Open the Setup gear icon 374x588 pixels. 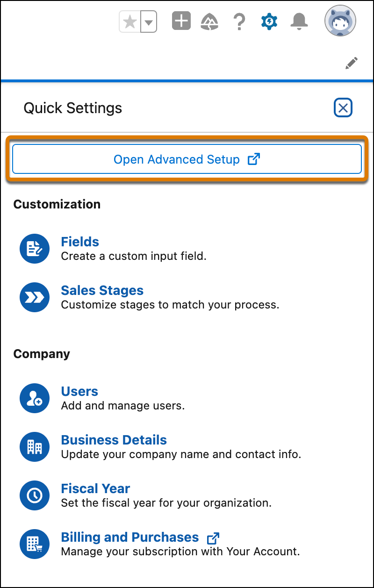[x=269, y=21]
